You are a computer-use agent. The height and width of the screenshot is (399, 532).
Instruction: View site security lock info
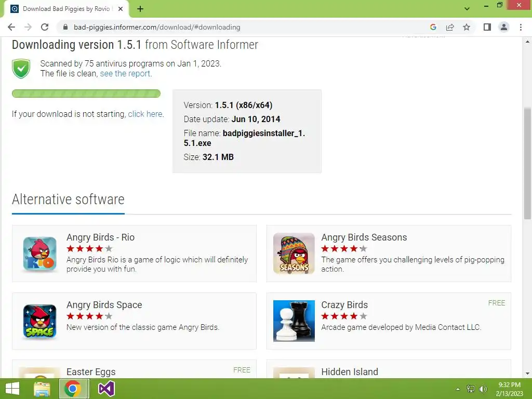[65, 27]
